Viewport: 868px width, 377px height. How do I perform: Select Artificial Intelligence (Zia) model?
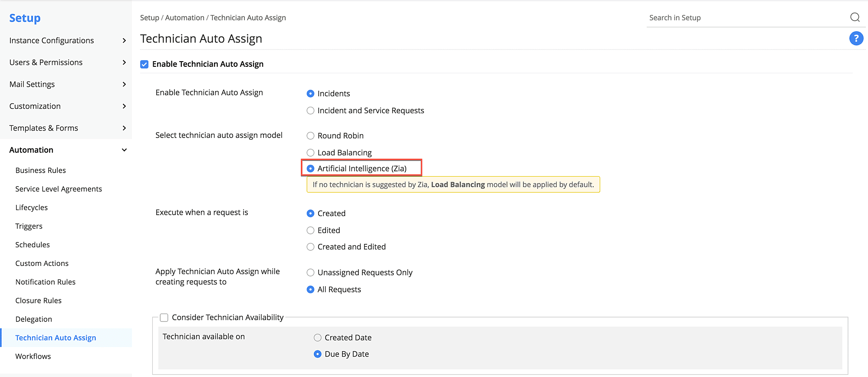(310, 168)
